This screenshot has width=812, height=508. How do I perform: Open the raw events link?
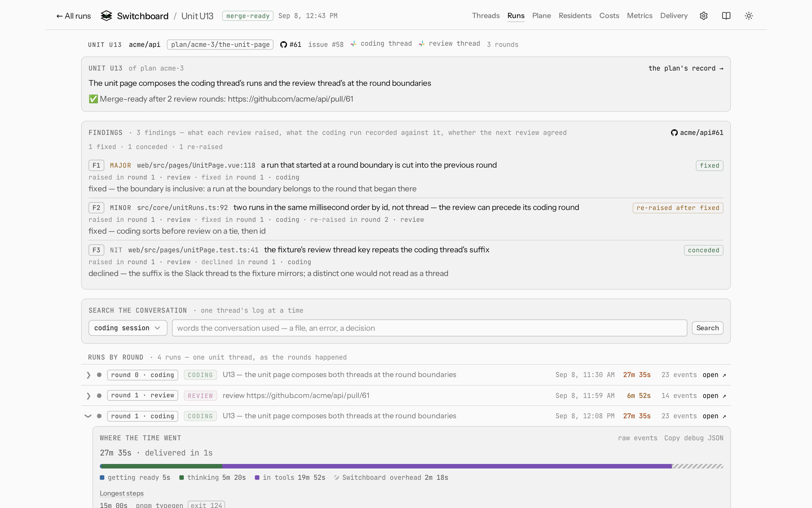point(637,438)
